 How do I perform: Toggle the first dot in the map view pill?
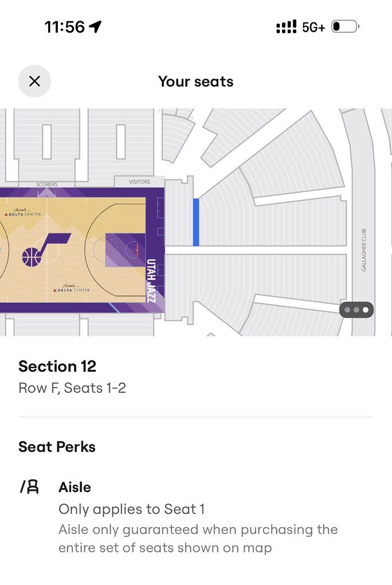point(348,310)
